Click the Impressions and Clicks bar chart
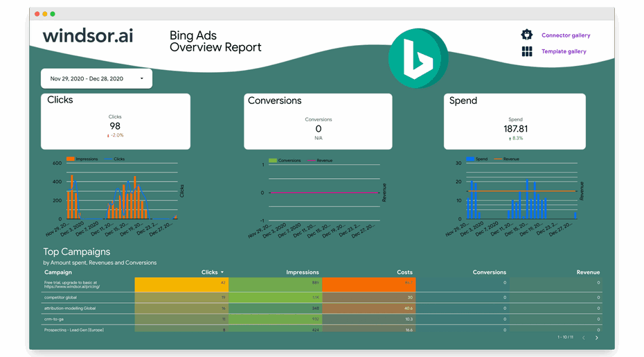This screenshot has height=357, width=644. 115,195
